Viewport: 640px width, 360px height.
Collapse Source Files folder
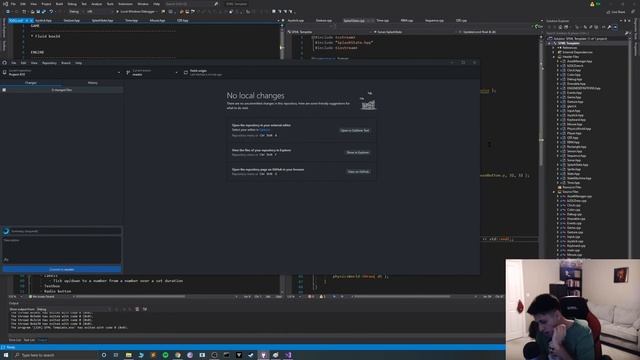point(554,191)
